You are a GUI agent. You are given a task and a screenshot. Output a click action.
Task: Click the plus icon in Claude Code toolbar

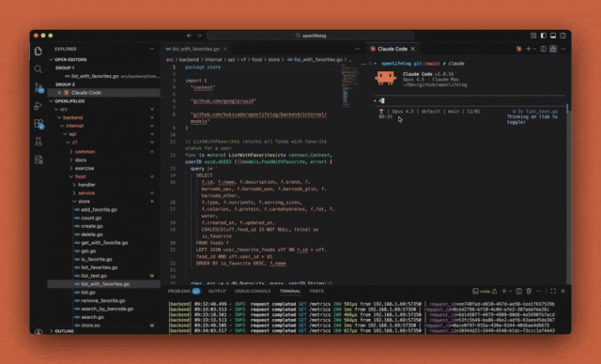pos(529,49)
